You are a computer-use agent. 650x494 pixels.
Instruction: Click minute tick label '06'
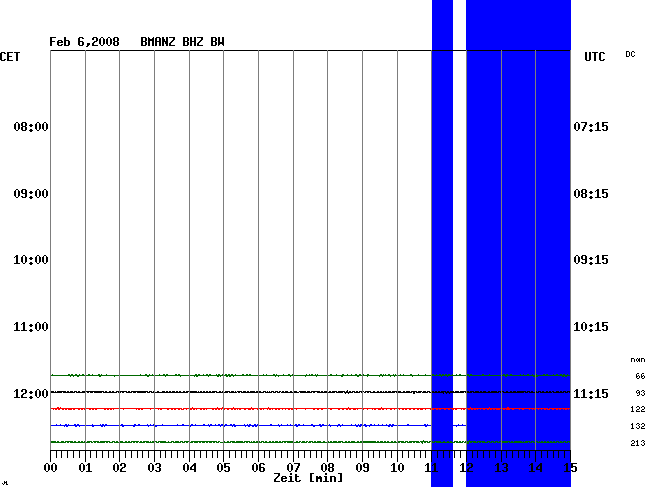point(259,468)
